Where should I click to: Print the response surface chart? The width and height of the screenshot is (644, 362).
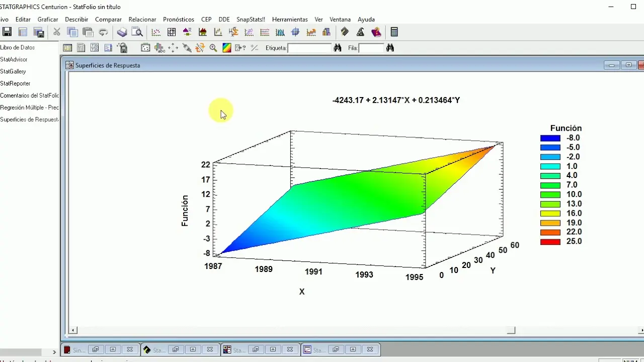pyautogui.click(x=122, y=32)
